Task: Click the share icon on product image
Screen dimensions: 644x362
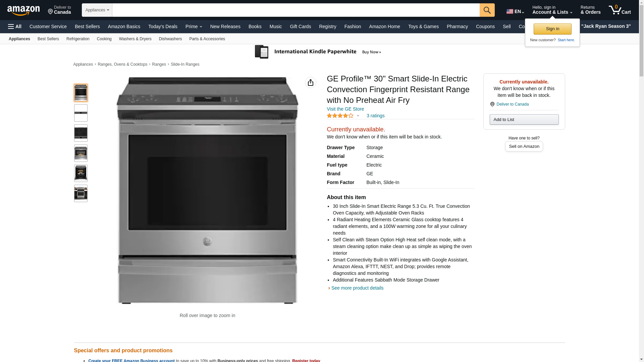Action: (x=311, y=82)
